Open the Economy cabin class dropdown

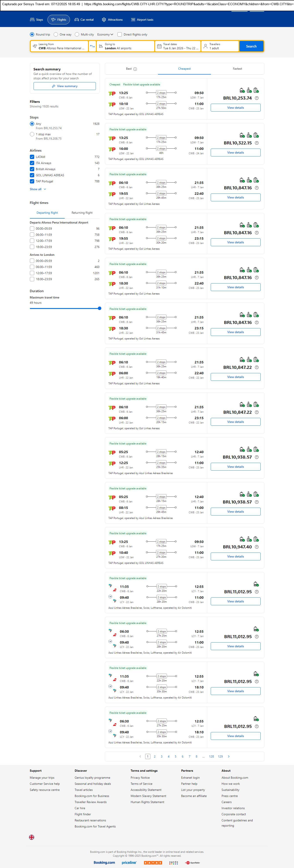coord(105,34)
